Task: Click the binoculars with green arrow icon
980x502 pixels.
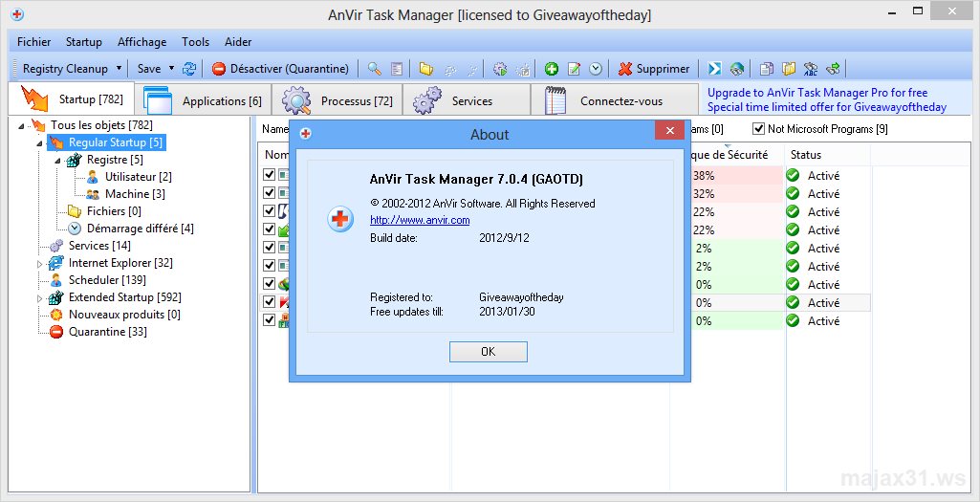Action: [833, 69]
